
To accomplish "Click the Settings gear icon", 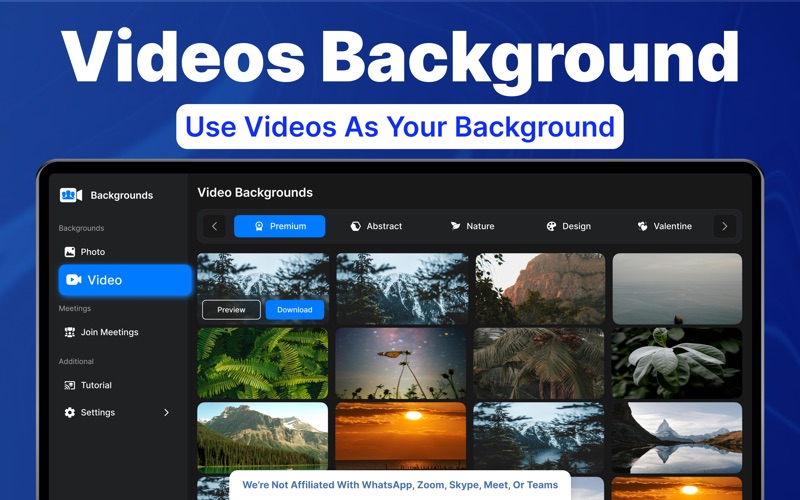I will point(70,412).
